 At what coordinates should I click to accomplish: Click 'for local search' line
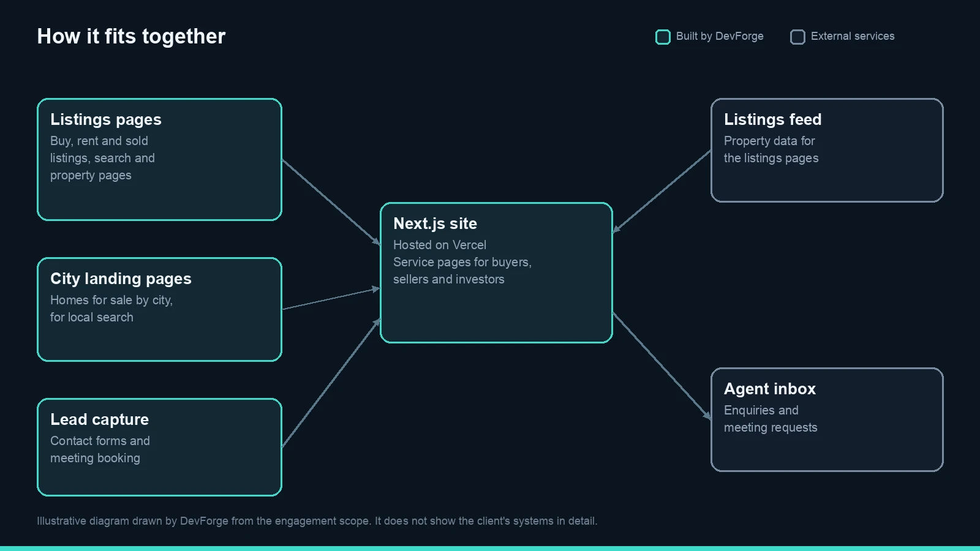coord(92,317)
